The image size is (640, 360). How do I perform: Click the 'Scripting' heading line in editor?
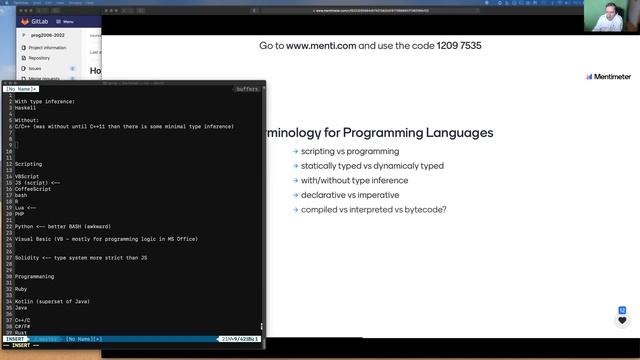pyautogui.click(x=28, y=164)
